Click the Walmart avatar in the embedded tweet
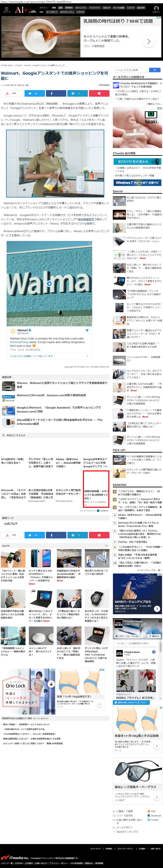Screen dimensions: 163x868 point(13,332)
